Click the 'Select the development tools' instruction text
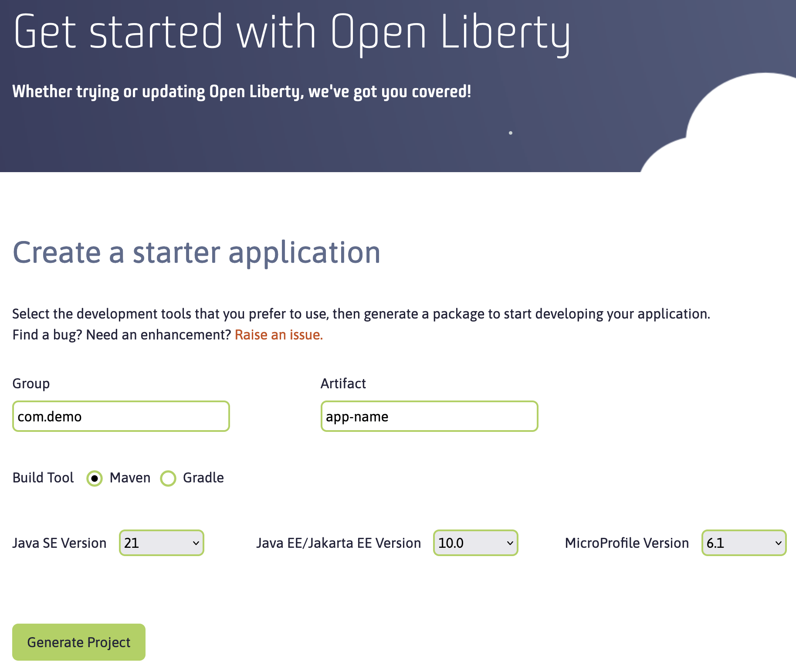 click(x=361, y=314)
